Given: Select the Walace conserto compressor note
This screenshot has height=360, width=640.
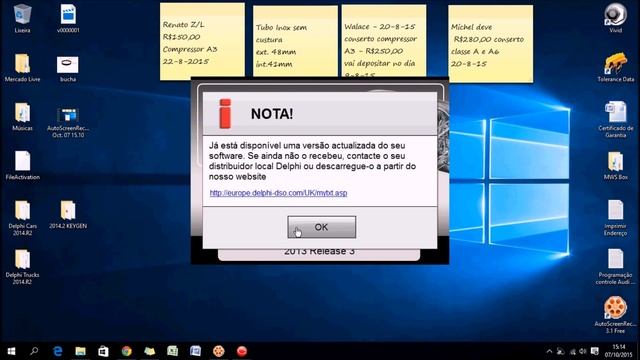Looking at the screenshot, I should 384,41.
